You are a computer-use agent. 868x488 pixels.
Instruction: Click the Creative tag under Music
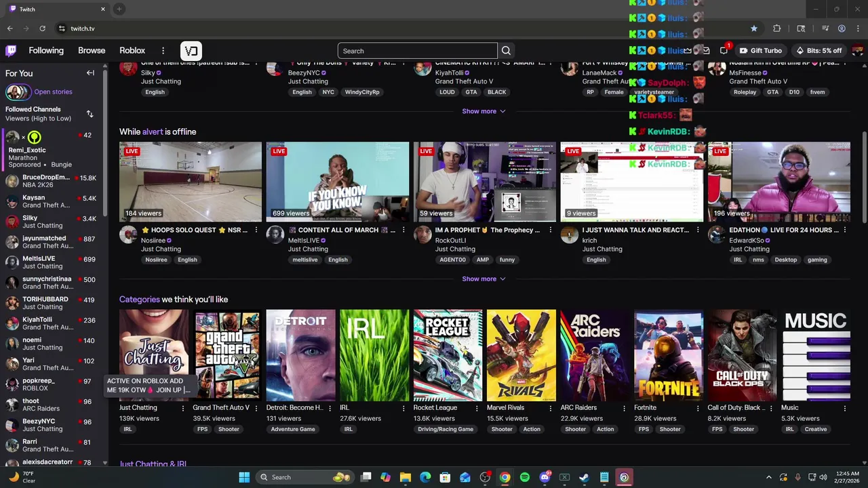click(816, 429)
